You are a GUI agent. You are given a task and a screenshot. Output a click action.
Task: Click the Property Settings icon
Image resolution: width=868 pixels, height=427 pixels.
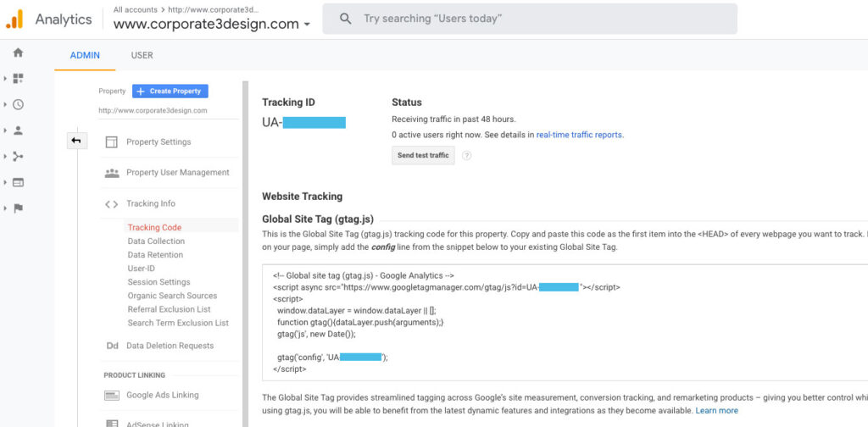111,142
